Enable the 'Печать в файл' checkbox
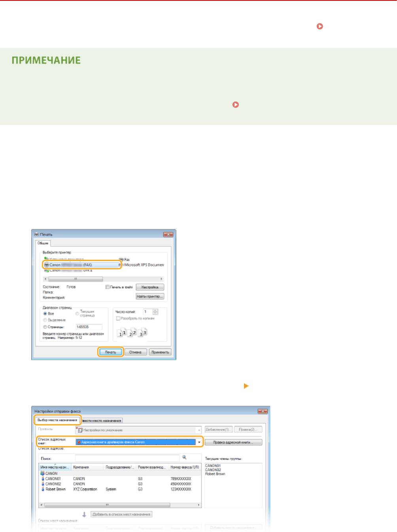Screen dimensions: 397x532 pos(107,287)
